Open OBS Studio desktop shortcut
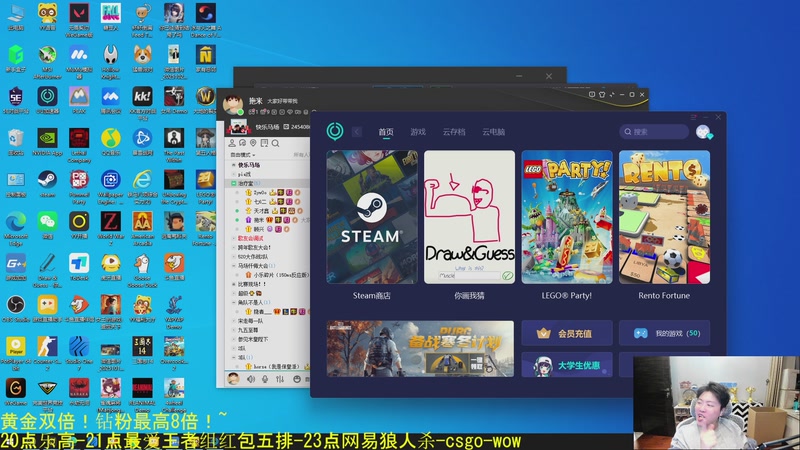800x450 pixels. point(16,308)
